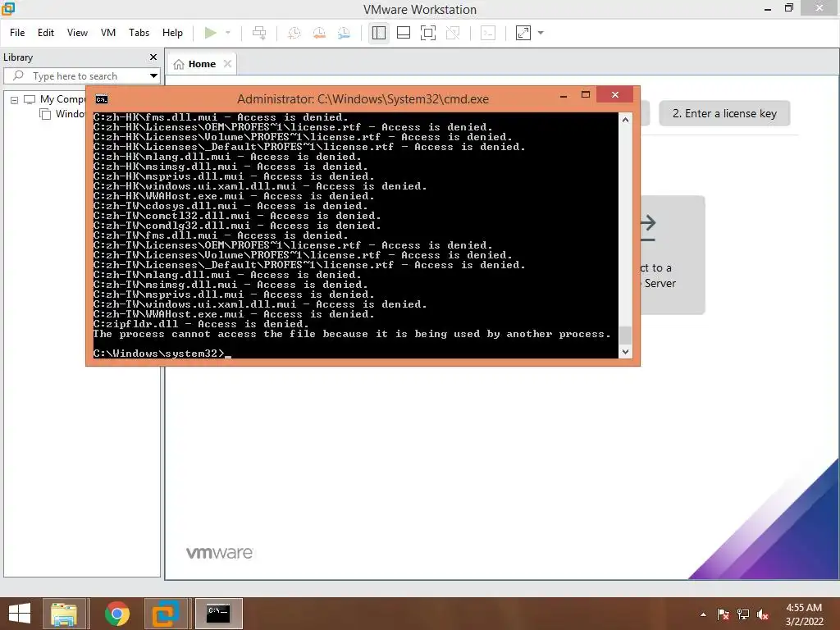Viewport: 840px width, 630px height.
Task: Open Snapshot Manager wrench icon
Action: pyautogui.click(x=344, y=33)
